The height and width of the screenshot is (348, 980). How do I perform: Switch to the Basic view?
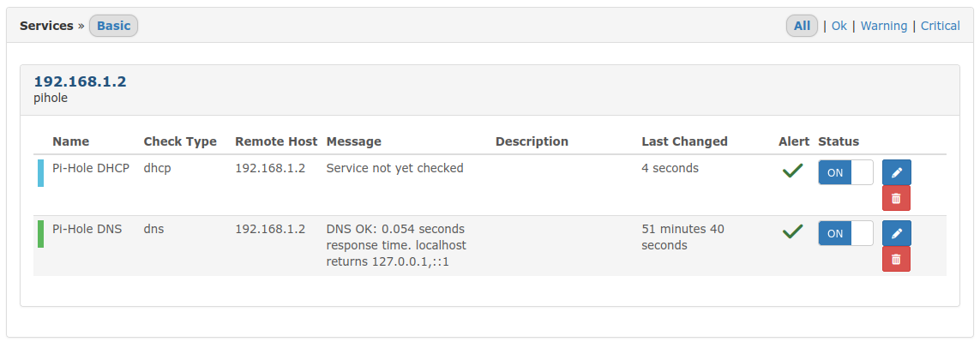114,26
